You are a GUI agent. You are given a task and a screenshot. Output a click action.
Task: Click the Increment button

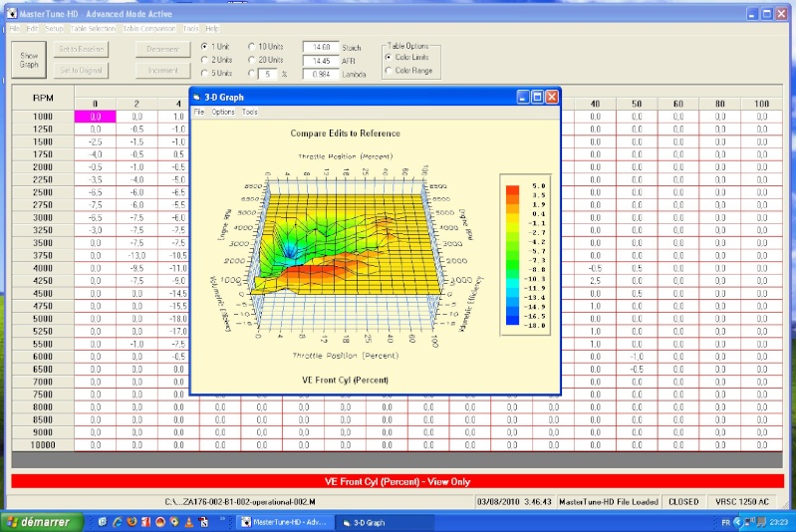click(163, 70)
